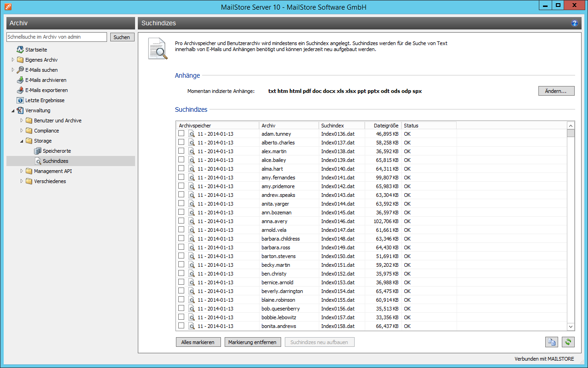The width and height of the screenshot is (588, 368).
Task: Click the copy list icon button
Action: [552, 342]
